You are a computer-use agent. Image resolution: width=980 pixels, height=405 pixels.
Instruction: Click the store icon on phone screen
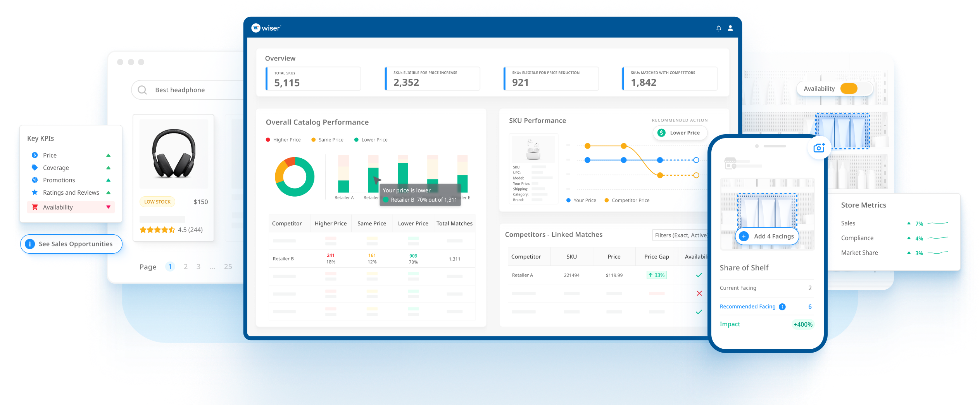pyautogui.click(x=730, y=163)
